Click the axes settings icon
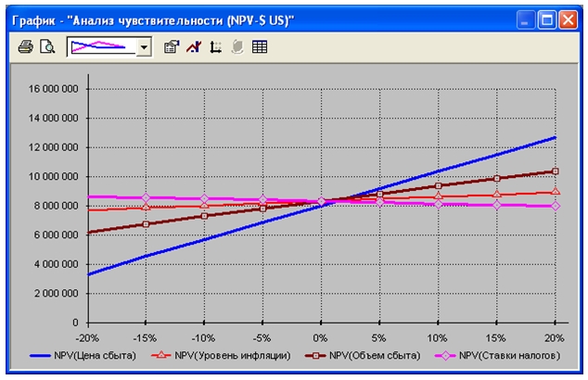This screenshot has height=380, width=588. (x=215, y=47)
